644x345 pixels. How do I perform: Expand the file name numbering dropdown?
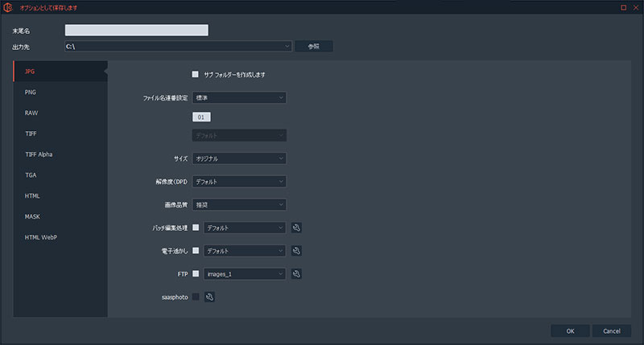click(x=239, y=97)
